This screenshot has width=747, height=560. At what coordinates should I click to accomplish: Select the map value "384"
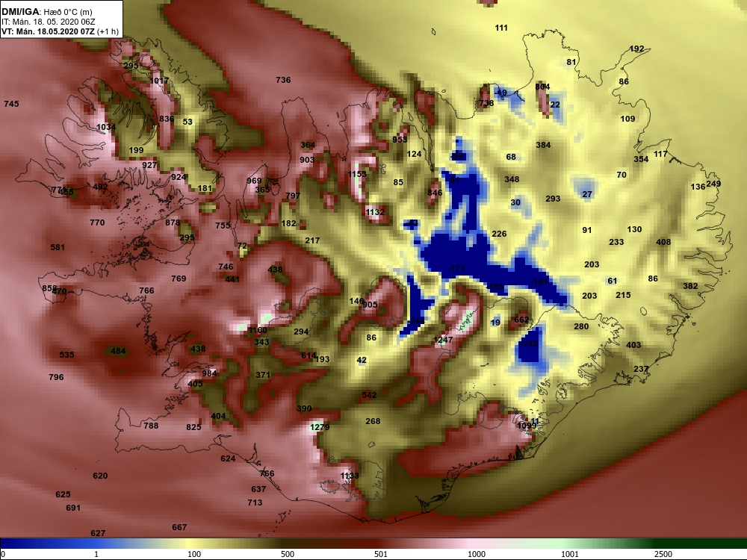coord(543,145)
